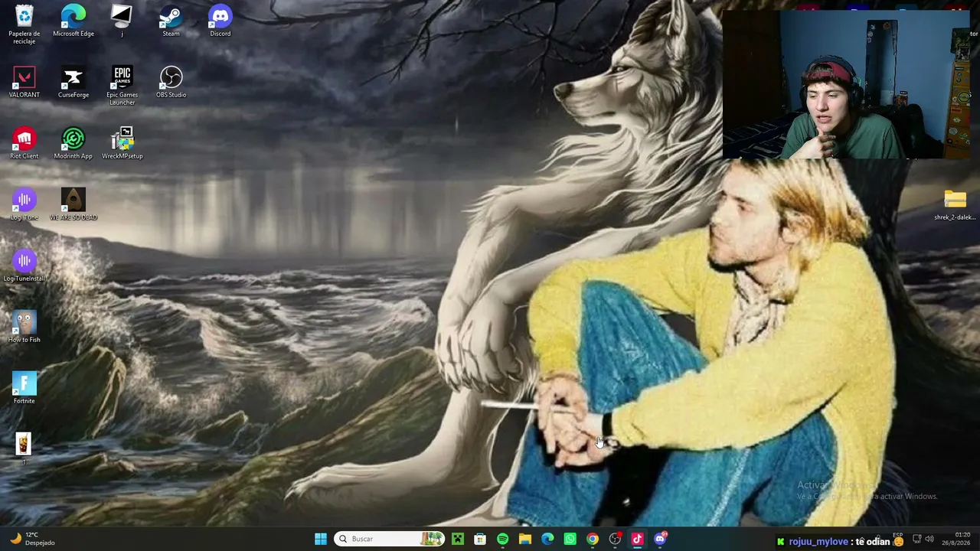
Task: Select the Modrinth App desktop shortcut
Action: pyautogui.click(x=73, y=143)
